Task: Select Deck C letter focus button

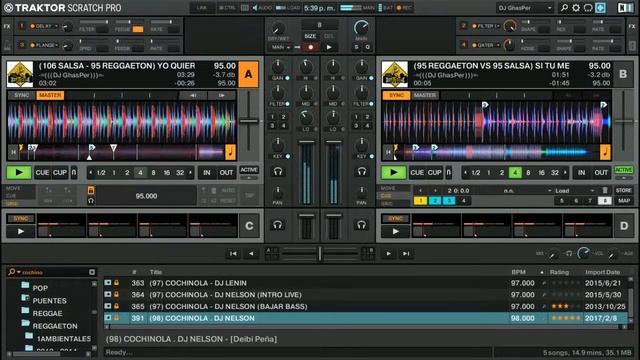Action: coord(249,226)
